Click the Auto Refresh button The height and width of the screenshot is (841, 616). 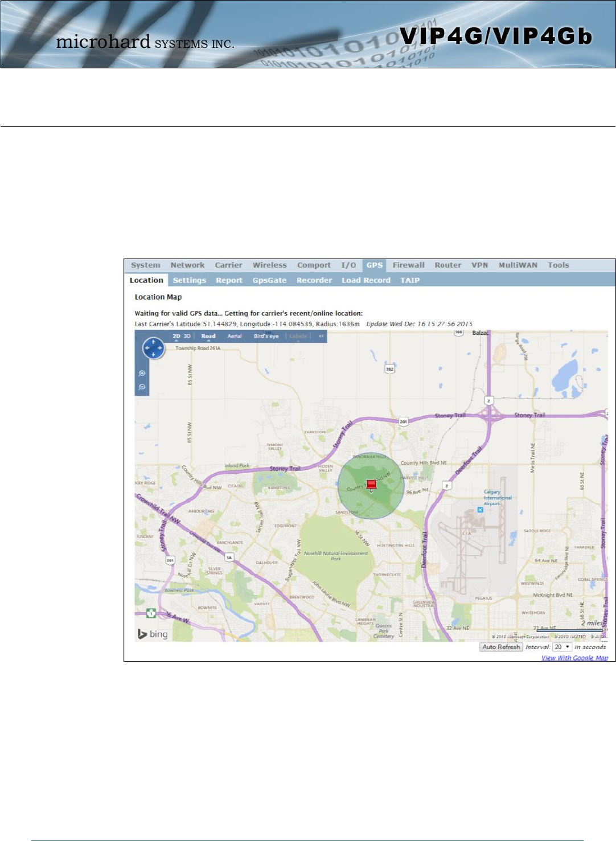coord(501,647)
